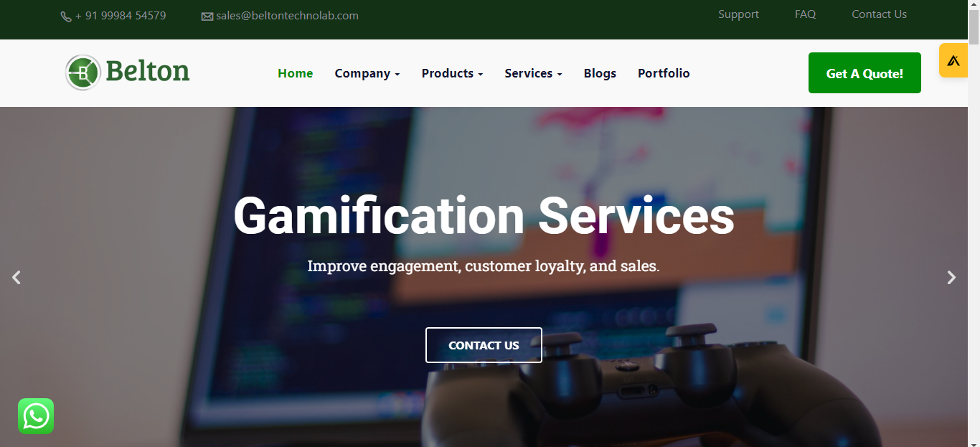Open the yellow side widget icon

tap(953, 60)
